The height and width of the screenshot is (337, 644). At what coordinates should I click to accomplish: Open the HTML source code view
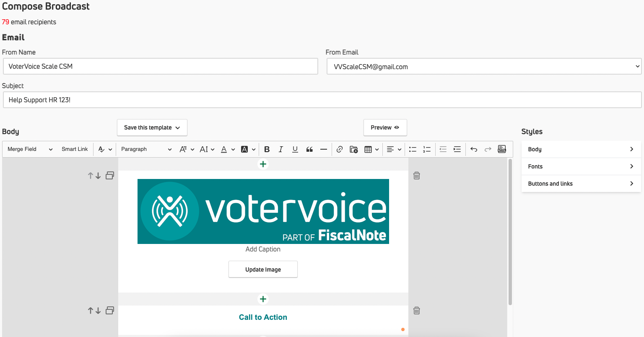coord(502,149)
